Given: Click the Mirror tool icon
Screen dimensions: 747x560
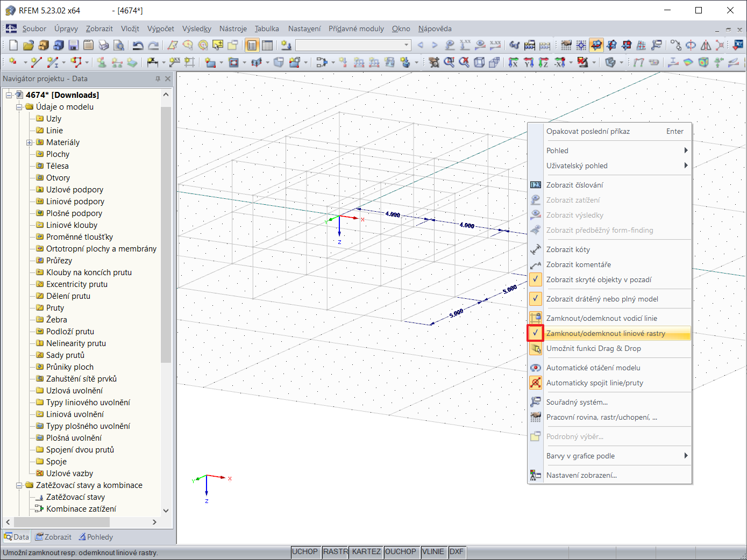Looking at the screenshot, I should coord(706,46).
